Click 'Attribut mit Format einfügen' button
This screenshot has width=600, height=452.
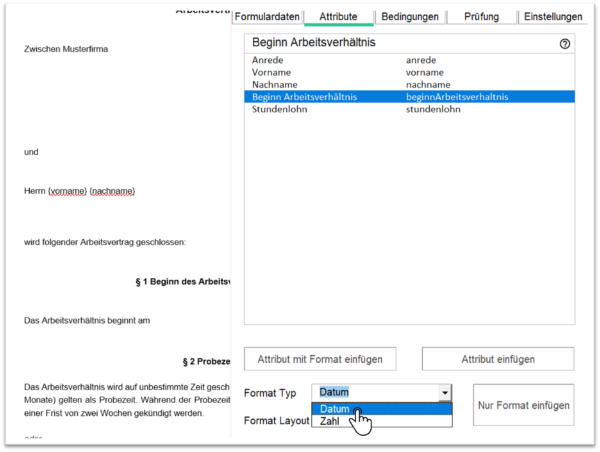click(x=320, y=359)
